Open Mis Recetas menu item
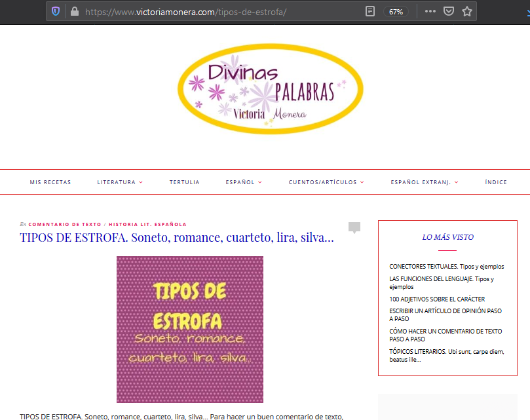 click(x=50, y=182)
